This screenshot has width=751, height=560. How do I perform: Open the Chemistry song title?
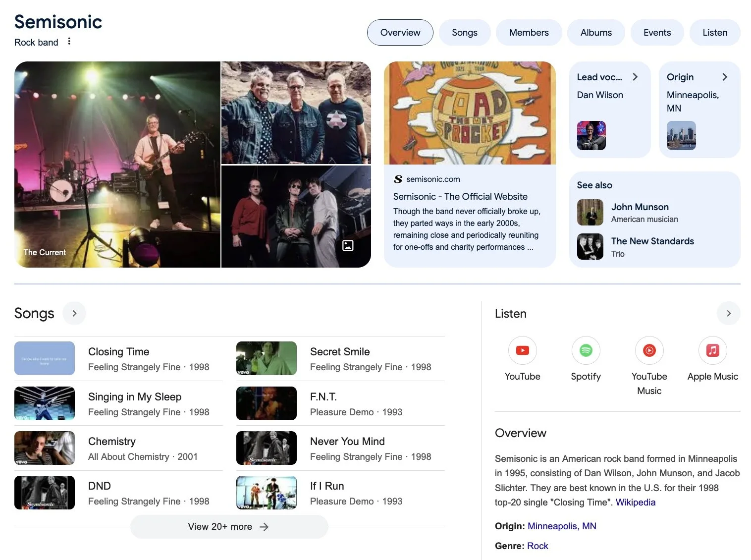tap(112, 441)
